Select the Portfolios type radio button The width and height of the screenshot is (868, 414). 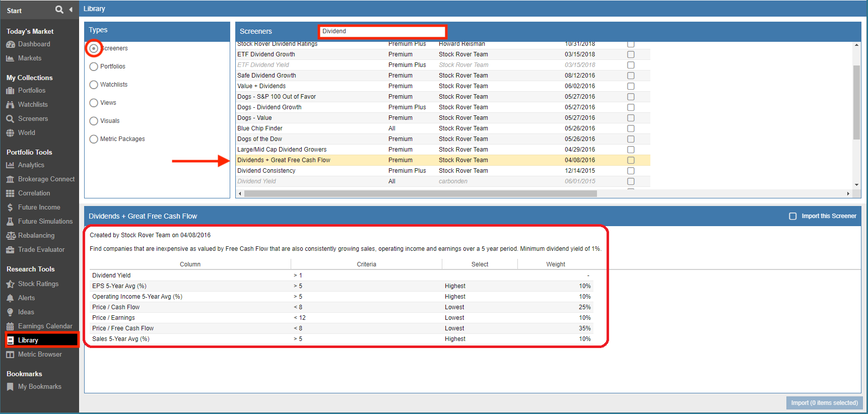(x=94, y=66)
